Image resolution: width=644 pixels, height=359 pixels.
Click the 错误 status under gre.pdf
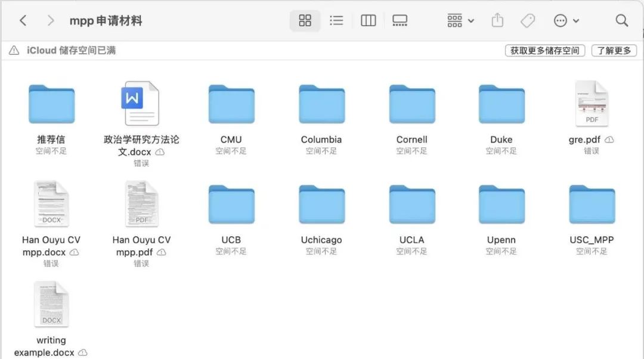coord(592,151)
